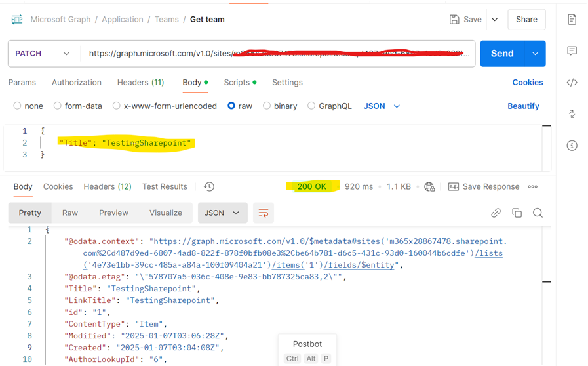The height and width of the screenshot is (366, 588).
Task: Click the Teams breadcrumb
Action: click(167, 20)
